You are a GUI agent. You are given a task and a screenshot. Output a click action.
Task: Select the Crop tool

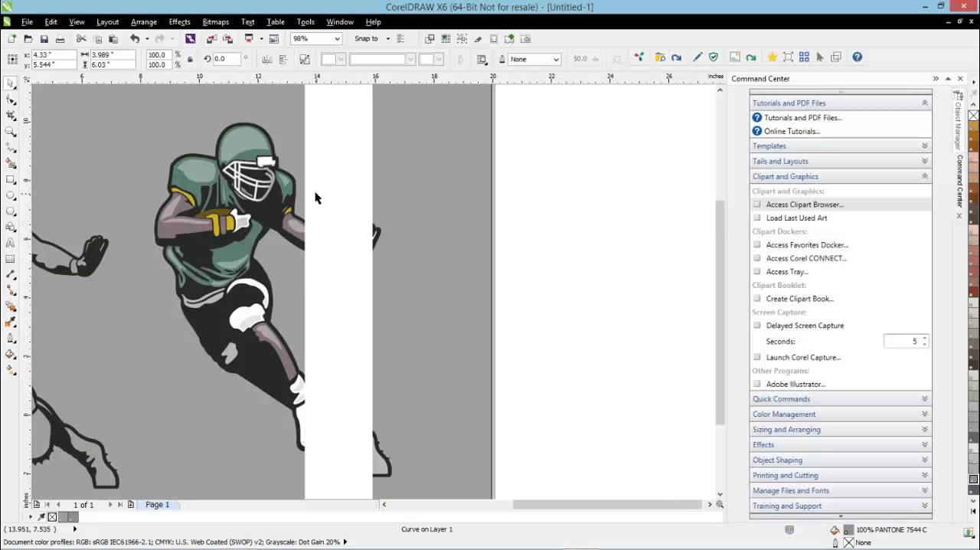11,116
